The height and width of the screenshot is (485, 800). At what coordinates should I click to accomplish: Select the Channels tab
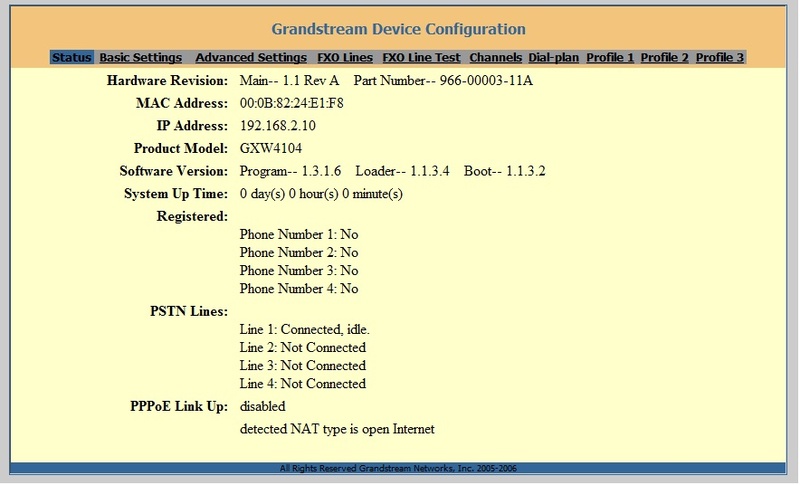pos(495,57)
